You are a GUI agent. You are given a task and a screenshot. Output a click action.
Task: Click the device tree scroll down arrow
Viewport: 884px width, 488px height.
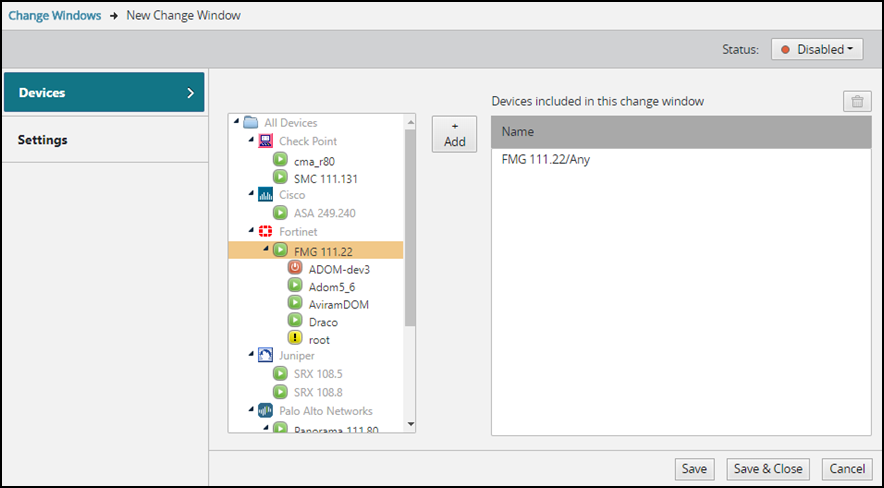point(409,424)
